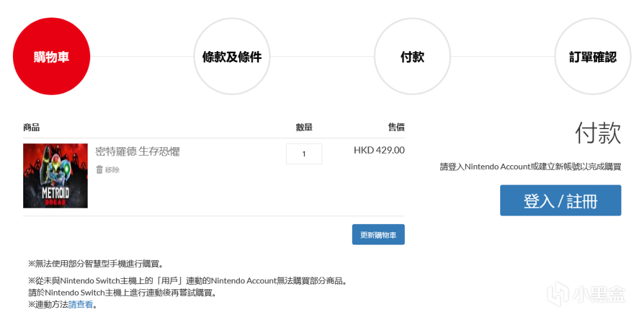Click the price HKD 429.00
The height and width of the screenshot is (315, 644).
(x=379, y=150)
